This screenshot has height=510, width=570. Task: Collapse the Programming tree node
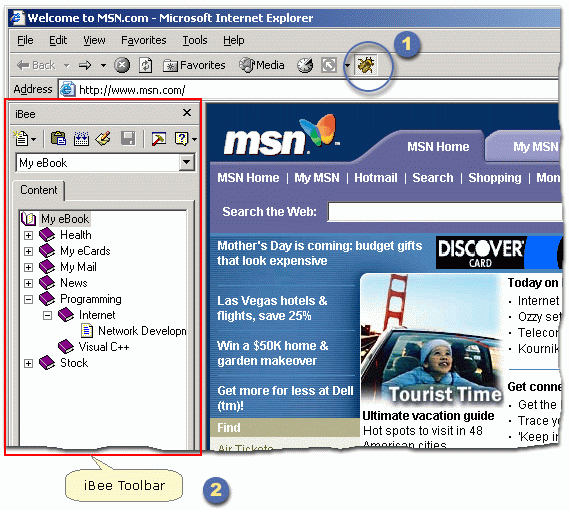pos(28,299)
